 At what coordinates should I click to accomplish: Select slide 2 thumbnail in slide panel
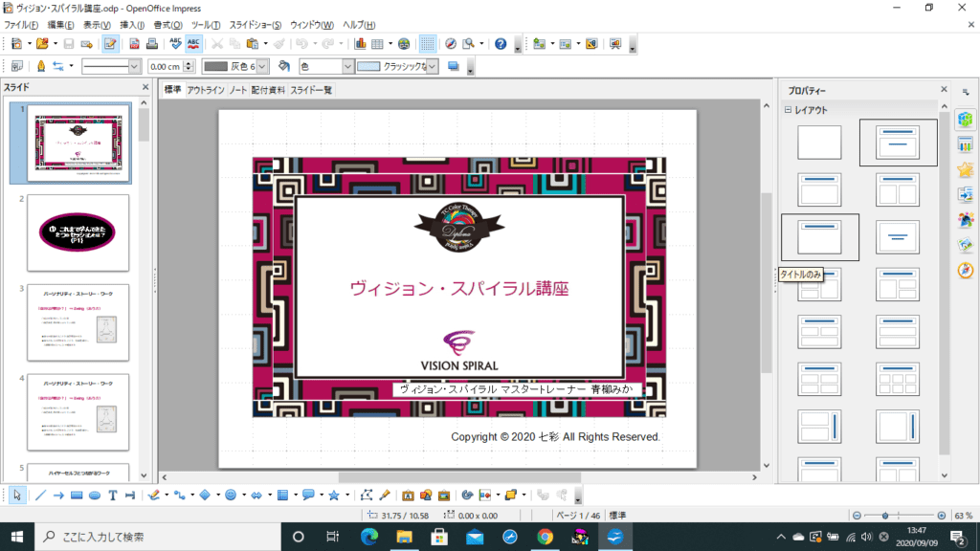click(78, 232)
